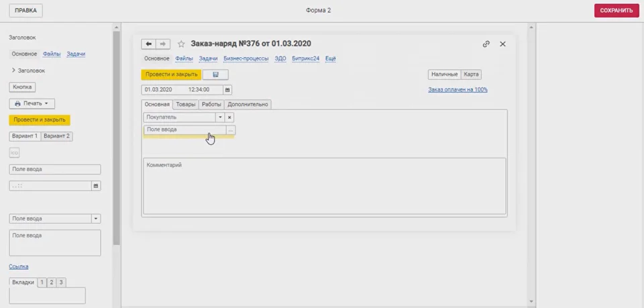Screen dimensions: 644x308
Task: Open the Заказ оплачен на 100% link
Action: (x=458, y=89)
